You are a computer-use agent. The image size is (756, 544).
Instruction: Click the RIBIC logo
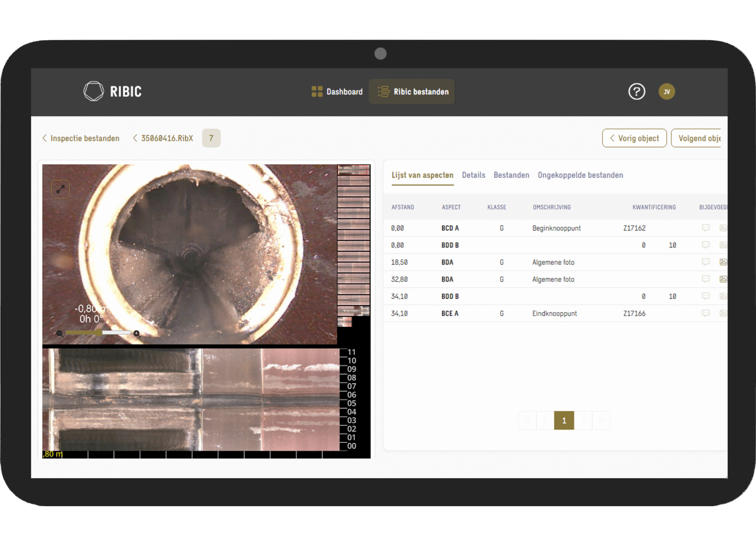[112, 91]
